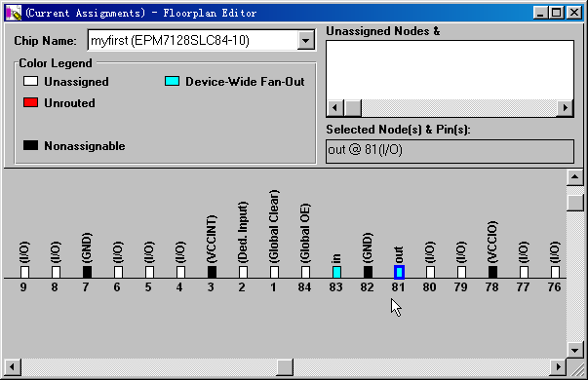Screen dimensions: 588x380
Task: Click the Selected Node(s) & Pin(s) field
Action: click(x=450, y=151)
